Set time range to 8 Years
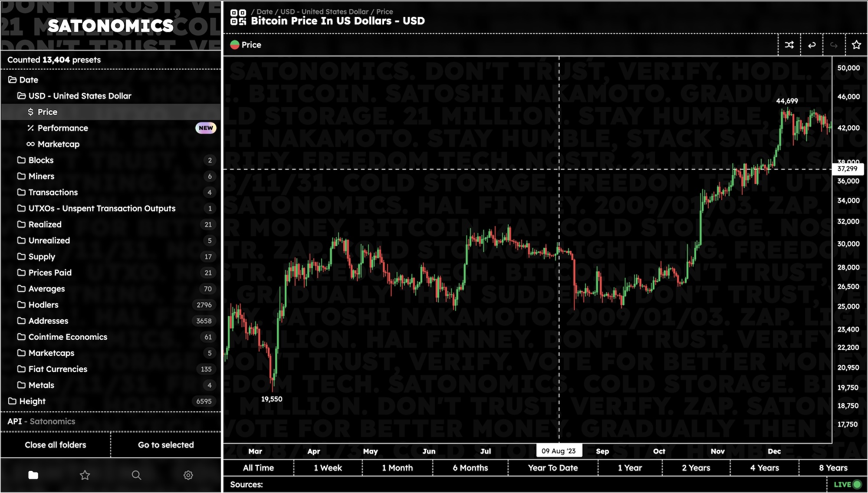Viewport: 868px width, 493px height. pos(833,468)
